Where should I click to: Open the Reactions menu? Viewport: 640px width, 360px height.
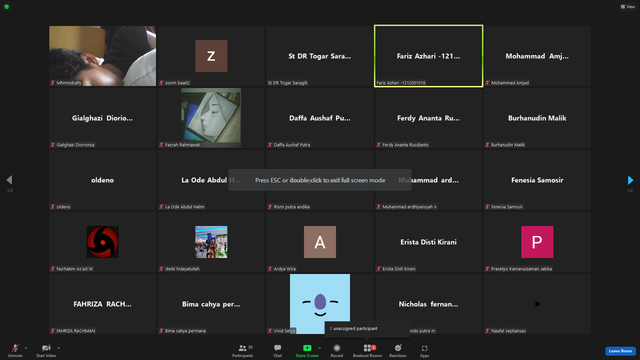tap(398, 350)
